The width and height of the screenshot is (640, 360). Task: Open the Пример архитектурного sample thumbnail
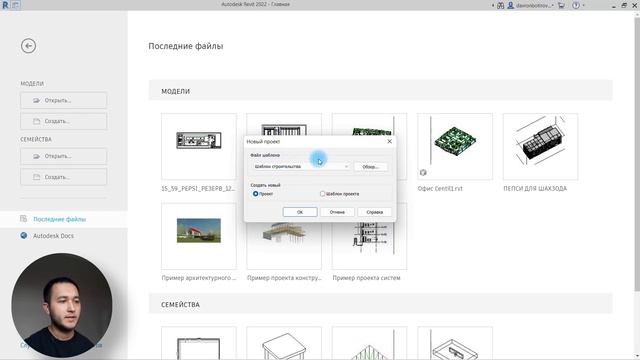pyautogui.click(x=199, y=236)
